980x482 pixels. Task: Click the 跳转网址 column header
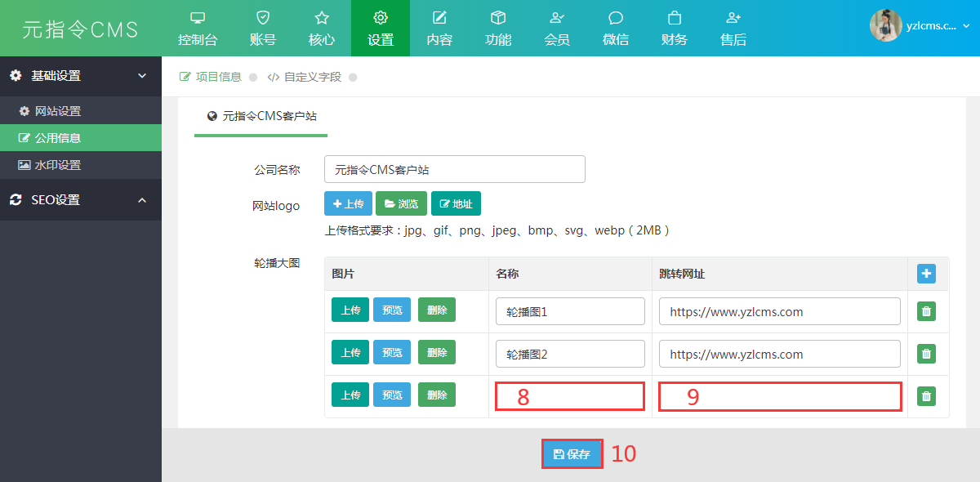pyautogui.click(x=682, y=274)
